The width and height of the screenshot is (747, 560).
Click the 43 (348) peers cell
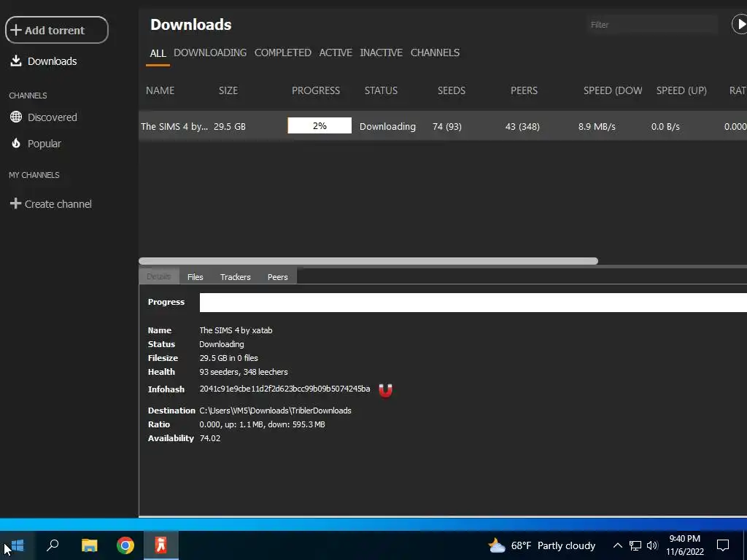522,127
